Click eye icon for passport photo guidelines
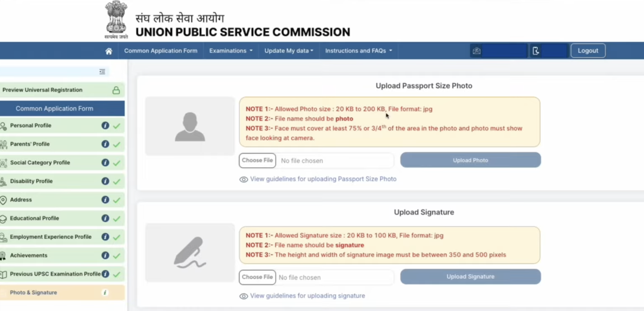Screen dimensions: 644x311 tap(243, 180)
